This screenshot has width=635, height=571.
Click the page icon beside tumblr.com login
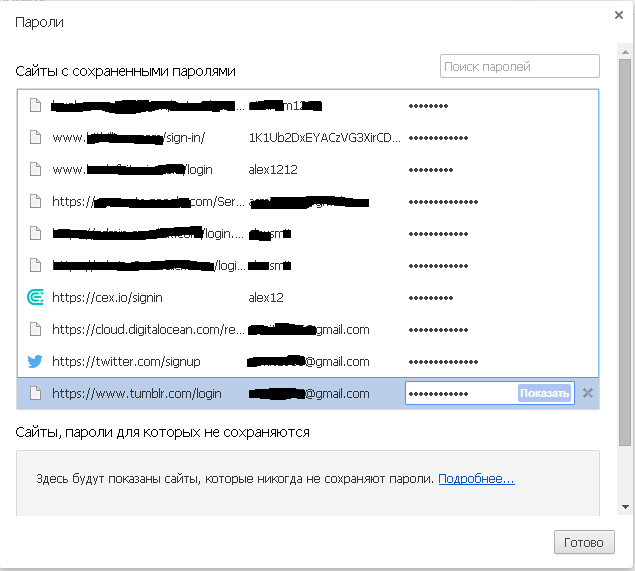click(x=36, y=394)
